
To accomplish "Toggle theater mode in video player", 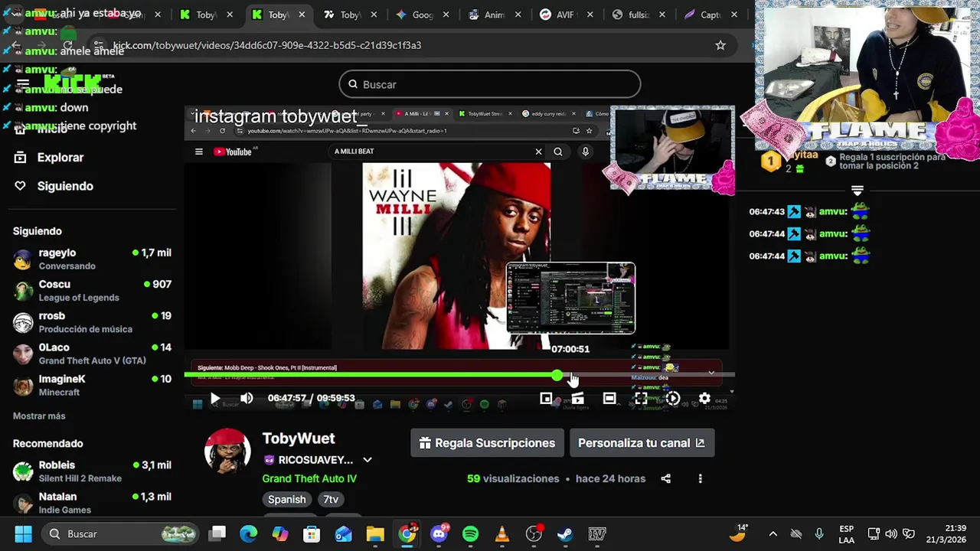I will (x=609, y=398).
